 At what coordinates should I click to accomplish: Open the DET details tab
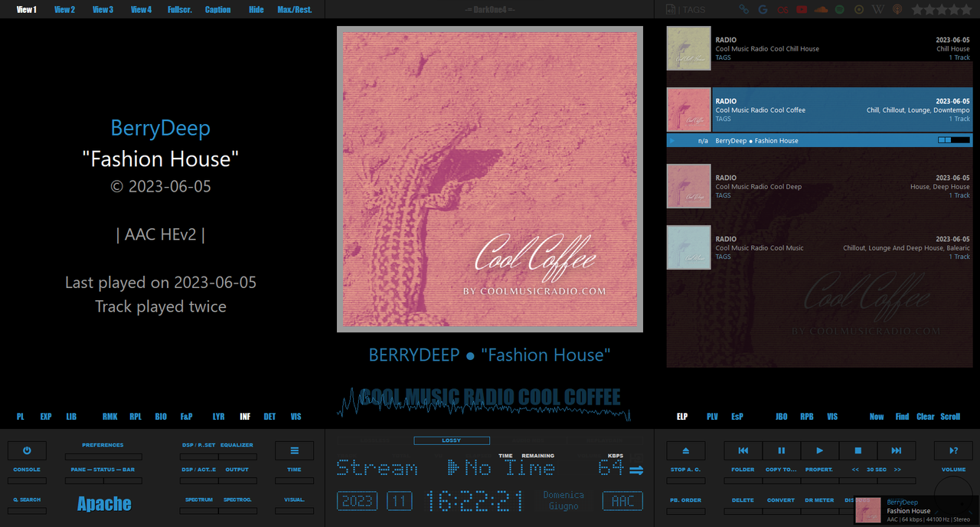click(269, 417)
